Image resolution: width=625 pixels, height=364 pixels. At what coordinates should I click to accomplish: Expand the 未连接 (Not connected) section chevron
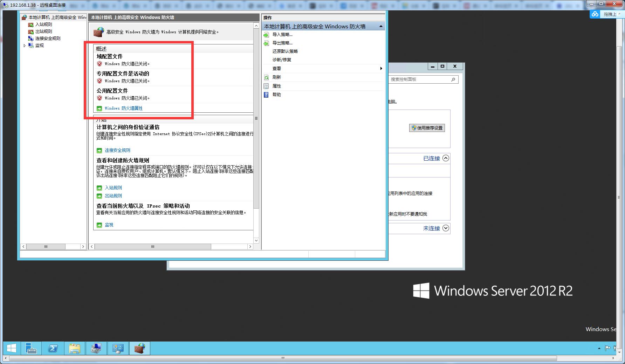pyautogui.click(x=446, y=228)
